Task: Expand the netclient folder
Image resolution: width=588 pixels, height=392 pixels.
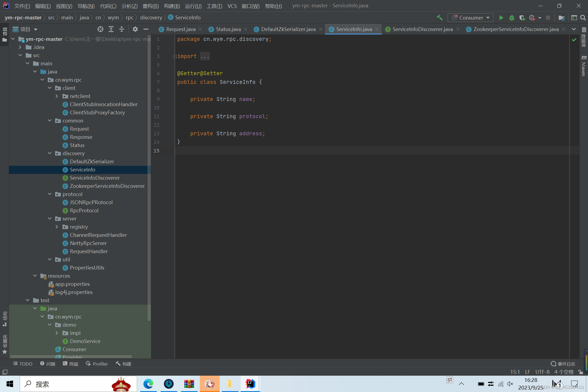Action: point(57,96)
